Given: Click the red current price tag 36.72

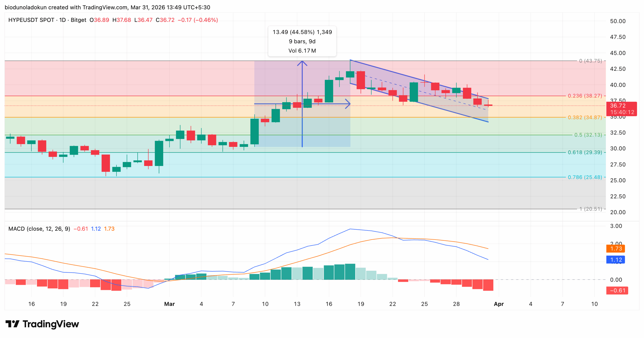Looking at the screenshot, I should [x=618, y=106].
